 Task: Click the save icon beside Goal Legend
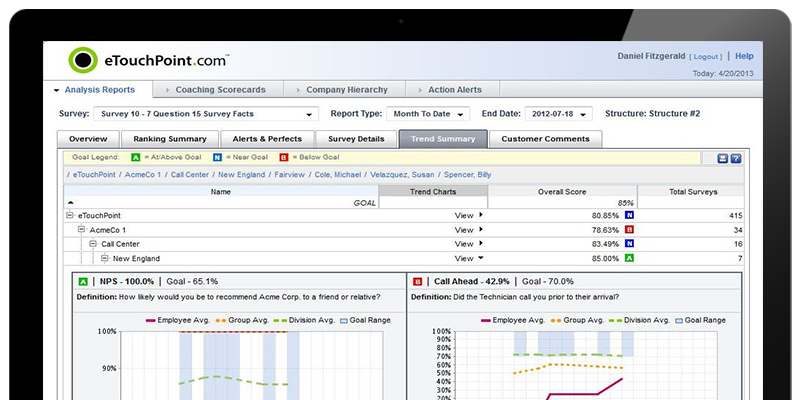click(722, 159)
